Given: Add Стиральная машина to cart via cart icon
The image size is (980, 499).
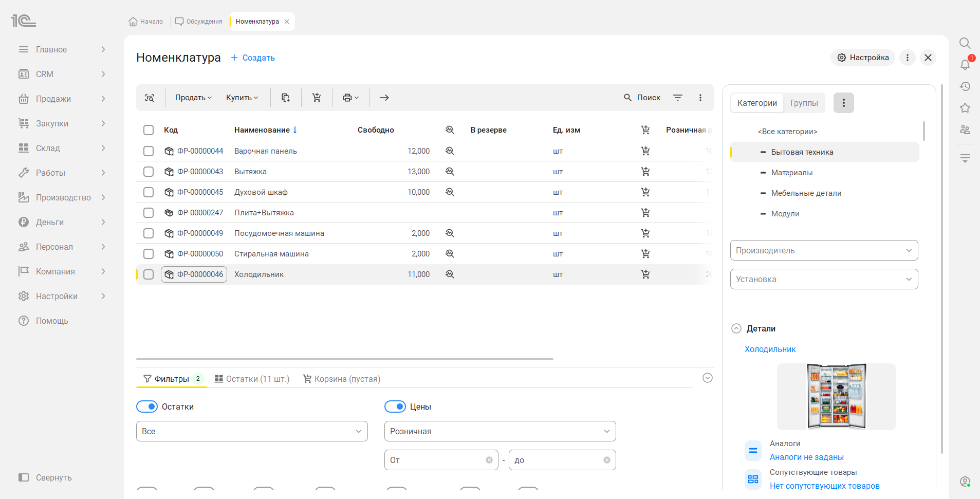Looking at the screenshot, I should [645, 254].
